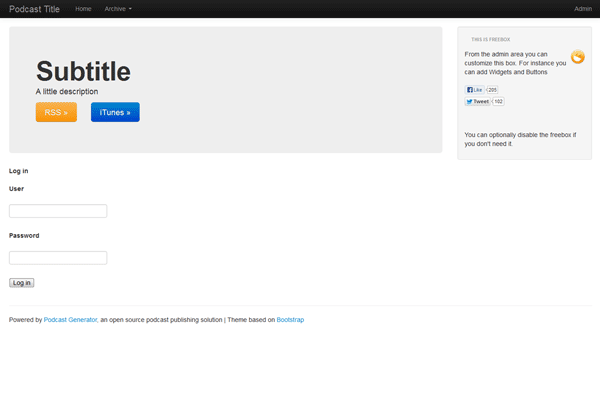
Task: Click the 'THIS IS FREEBOX' header
Action: coord(490,40)
